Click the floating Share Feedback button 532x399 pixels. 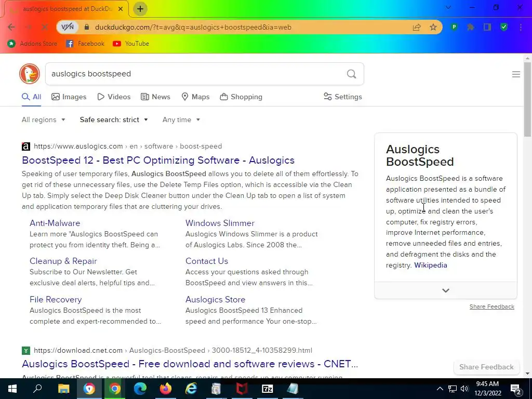[x=486, y=367]
